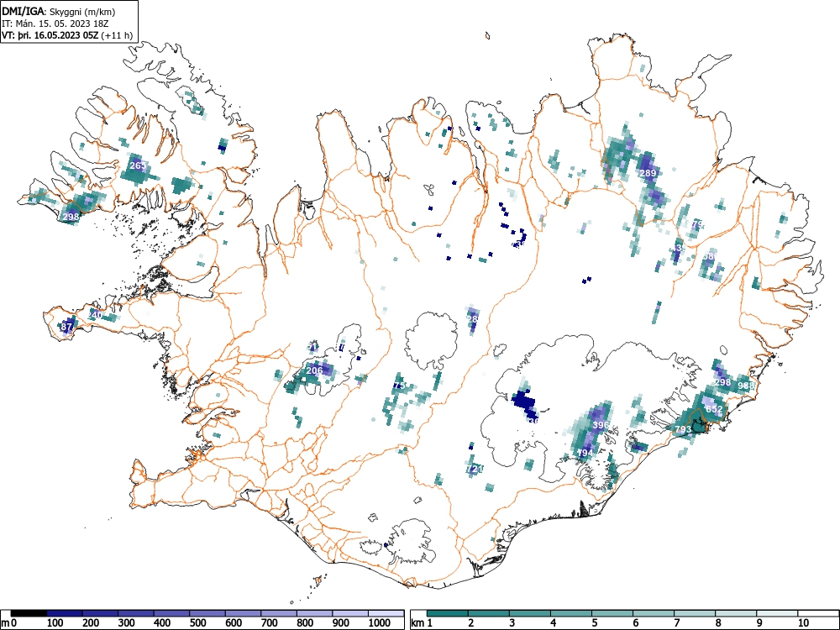Click the '100' label on the metre scale
The height and width of the screenshot is (630, 840).
tap(55, 623)
